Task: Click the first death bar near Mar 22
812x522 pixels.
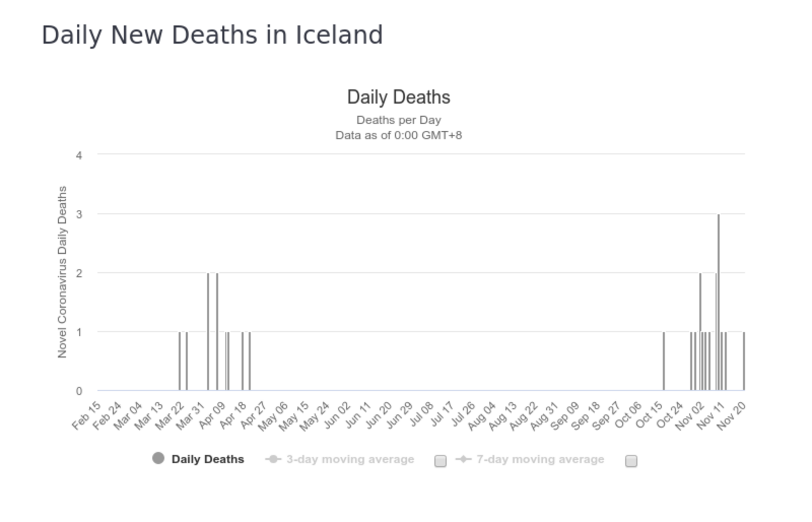Action: 180,361
